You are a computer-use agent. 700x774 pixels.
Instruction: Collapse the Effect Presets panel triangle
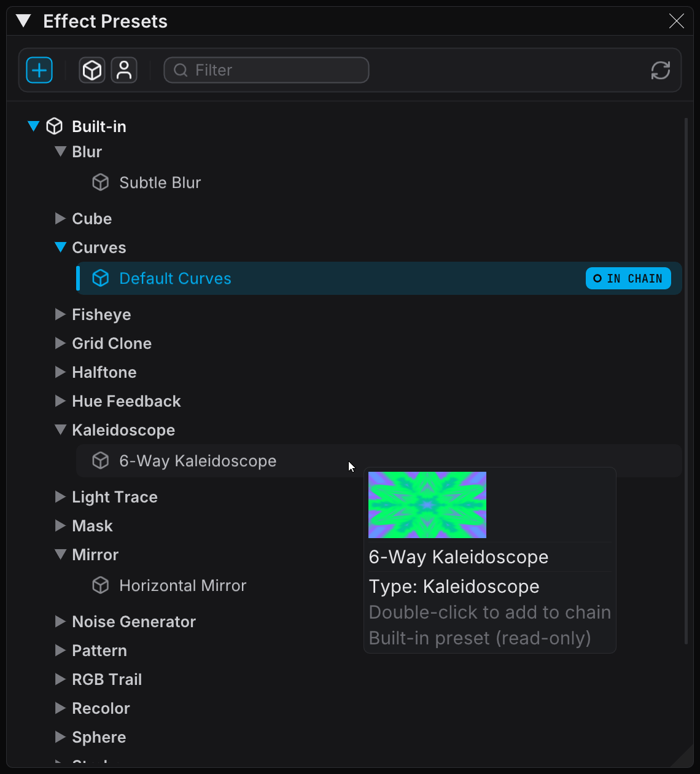[24, 21]
